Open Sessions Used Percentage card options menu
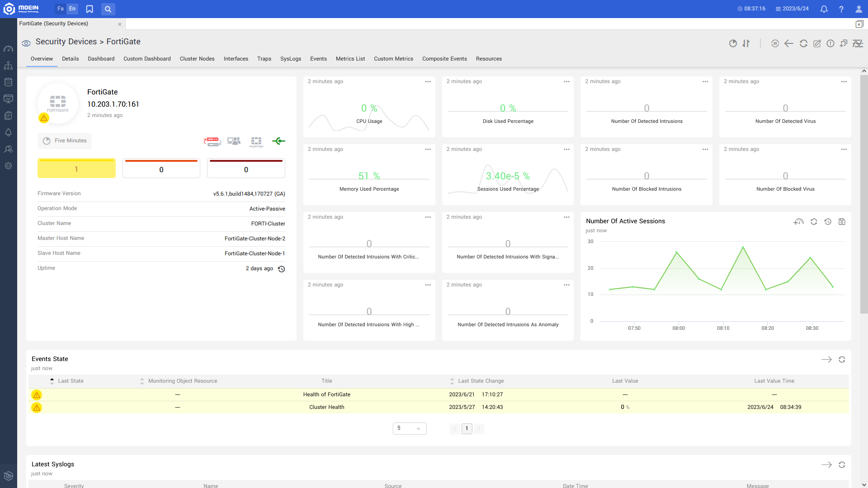The height and width of the screenshot is (488, 868). tap(566, 150)
